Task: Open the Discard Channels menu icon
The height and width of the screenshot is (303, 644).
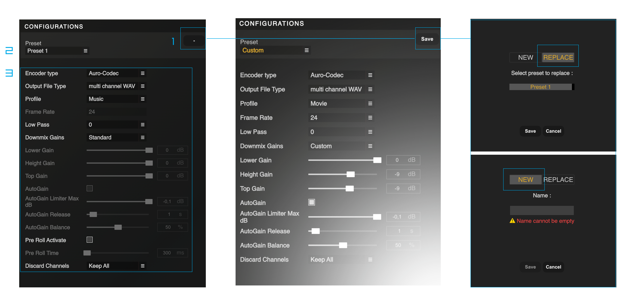Action: tap(142, 266)
